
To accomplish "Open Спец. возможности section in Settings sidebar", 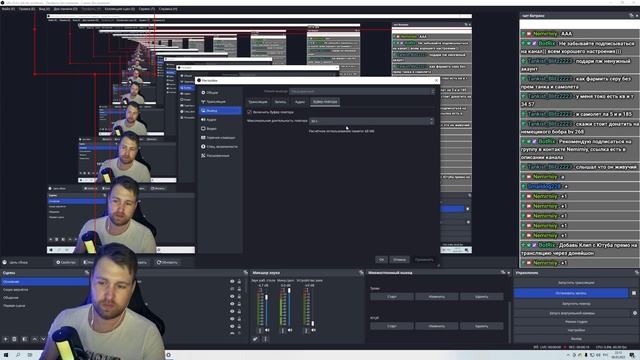I will point(220,147).
